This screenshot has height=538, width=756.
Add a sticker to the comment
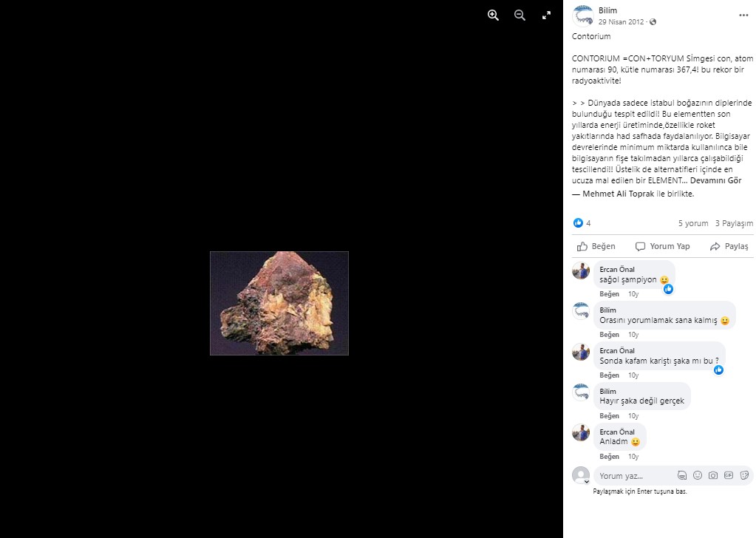pyautogui.click(x=744, y=475)
